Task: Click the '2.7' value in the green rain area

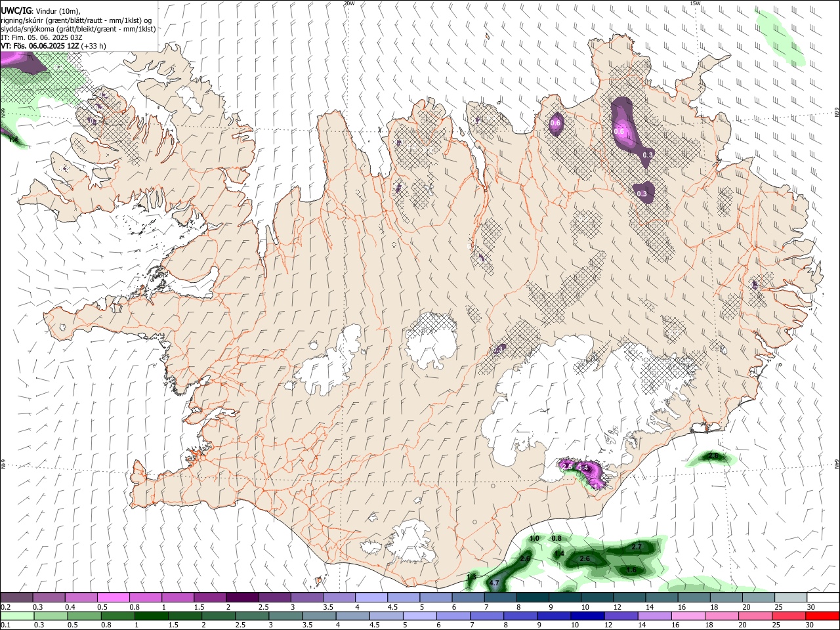Action: (x=636, y=547)
